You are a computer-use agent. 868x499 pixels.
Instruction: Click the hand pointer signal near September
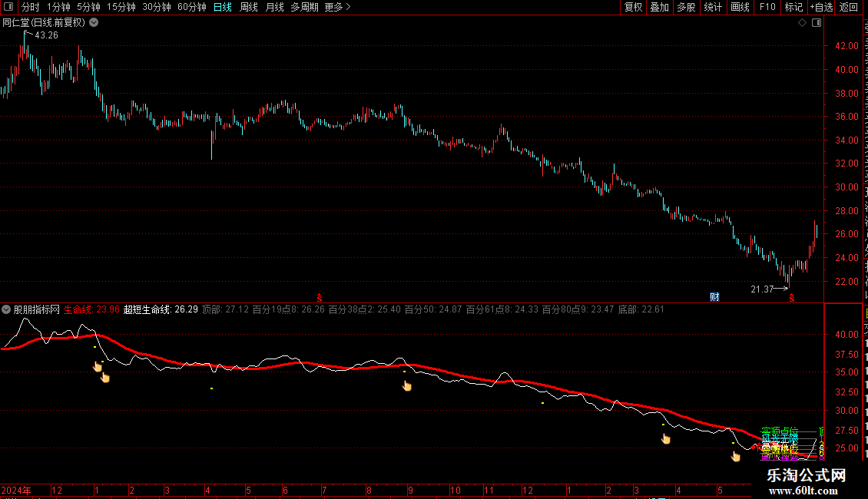[x=407, y=385]
